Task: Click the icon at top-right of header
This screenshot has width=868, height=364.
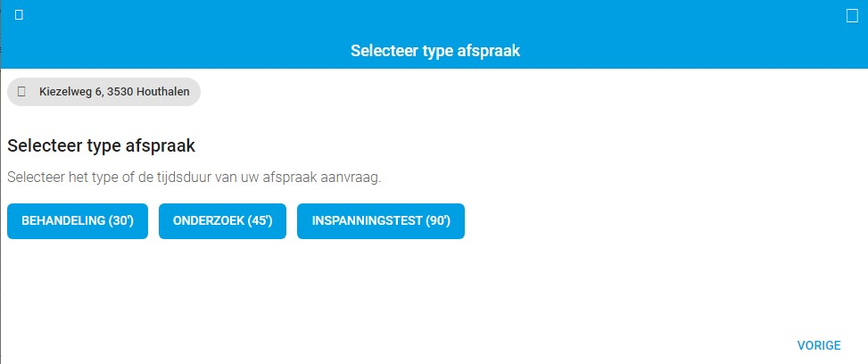Action: coord(852,16)
